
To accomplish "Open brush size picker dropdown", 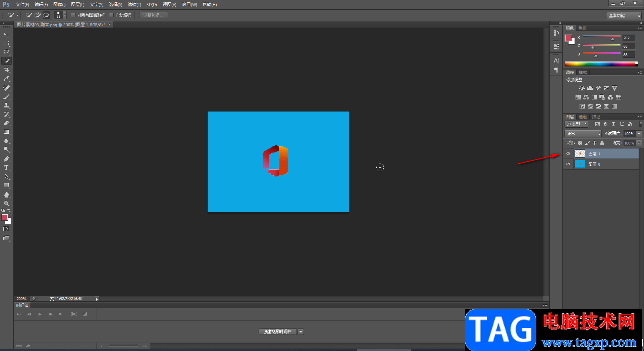I will [x=65, y=15].
